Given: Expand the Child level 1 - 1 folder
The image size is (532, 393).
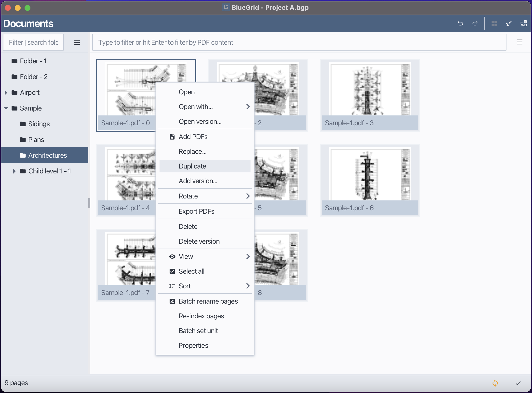Looking at the screenshot, I should pos(14,171).
